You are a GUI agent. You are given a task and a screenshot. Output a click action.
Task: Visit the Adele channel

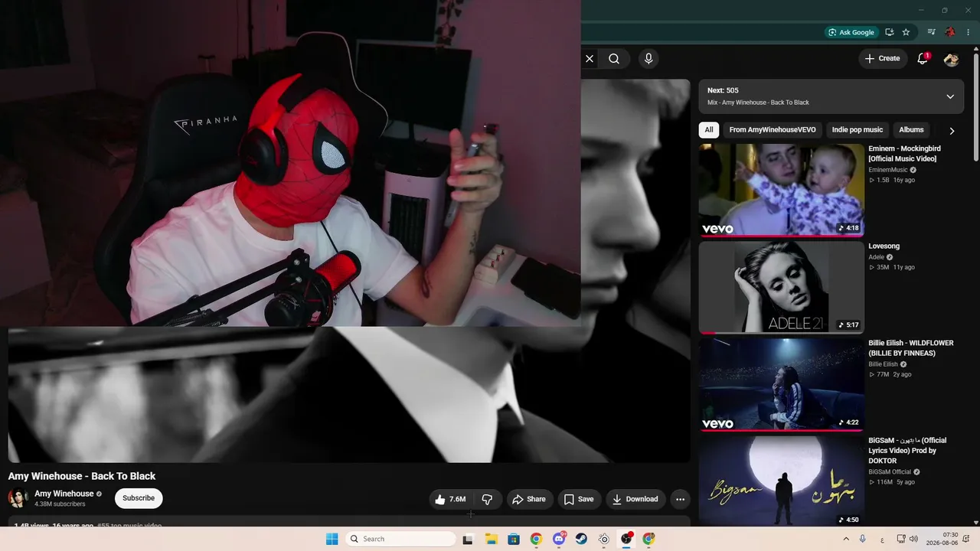point(876,257)
